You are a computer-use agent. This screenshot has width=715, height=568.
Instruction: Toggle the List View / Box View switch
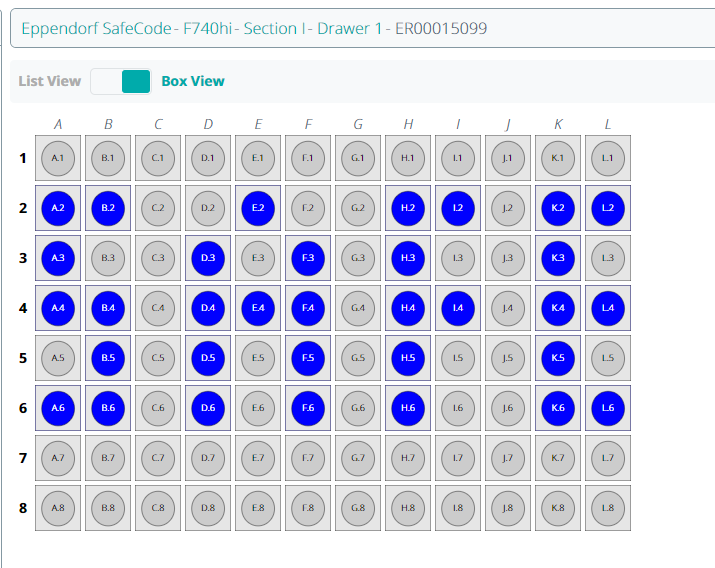pyautogui.click(x=121, y=81)
